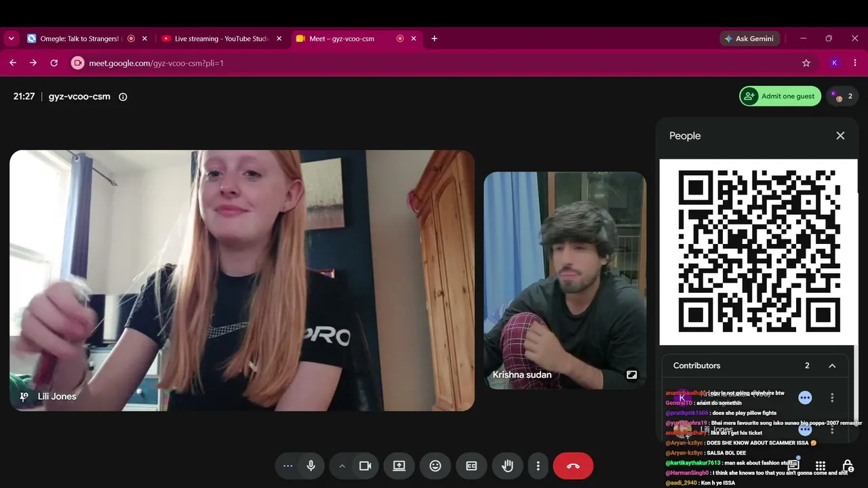The image size is (868, 488).
Task: Select the meeting code gyz-vcoo-csm
Action: click(79, 96)
